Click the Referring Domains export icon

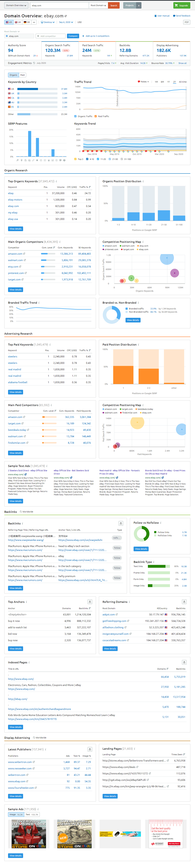(x=184, y=602)
